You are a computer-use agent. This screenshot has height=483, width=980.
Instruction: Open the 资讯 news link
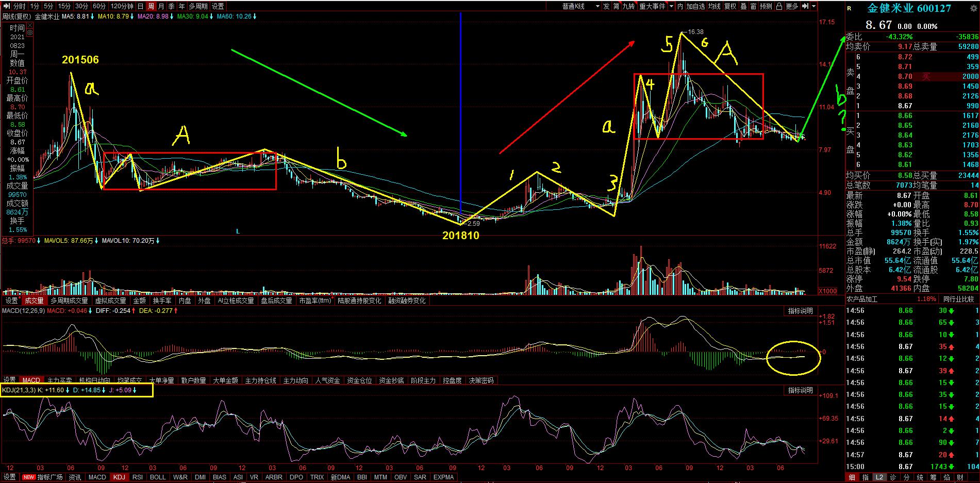pos(75,477)
